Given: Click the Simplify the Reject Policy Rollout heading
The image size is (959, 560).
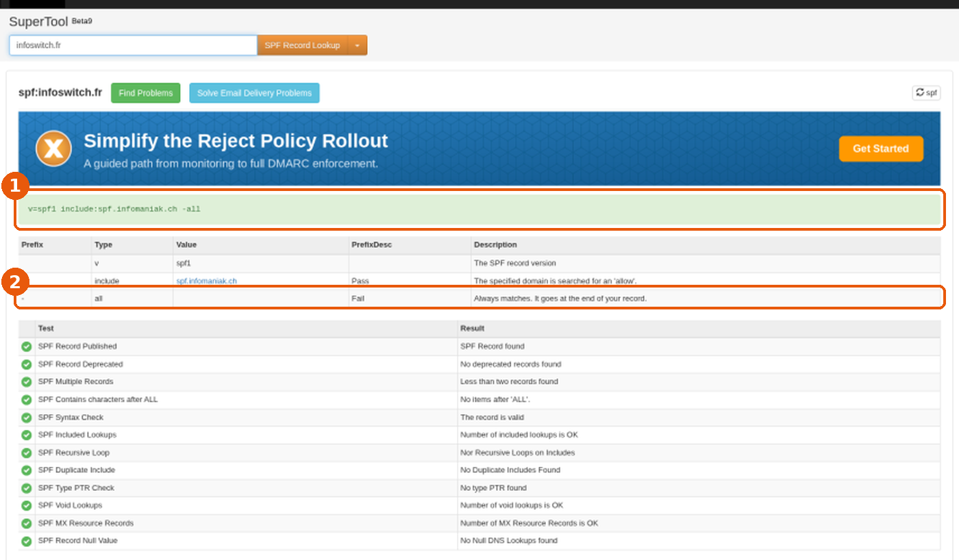Looking at the screenshot, I should click(236, 141).
